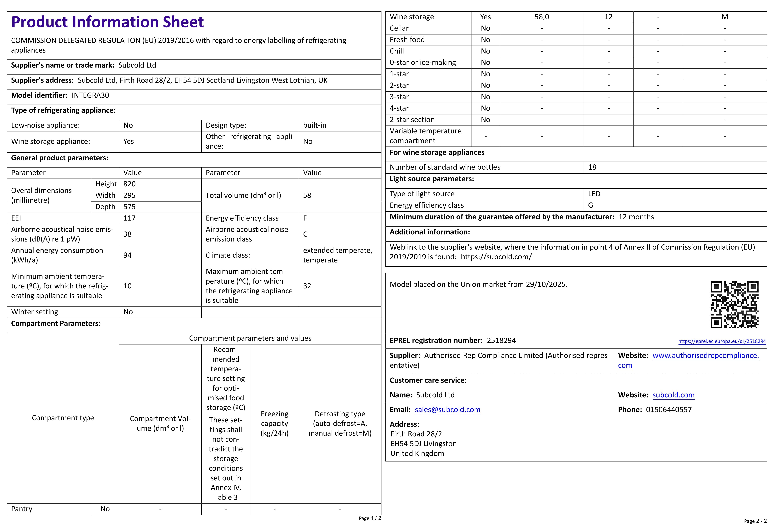Click the phone number 01506440557
The width and height of the screenshot is (774, 532).
669,410
